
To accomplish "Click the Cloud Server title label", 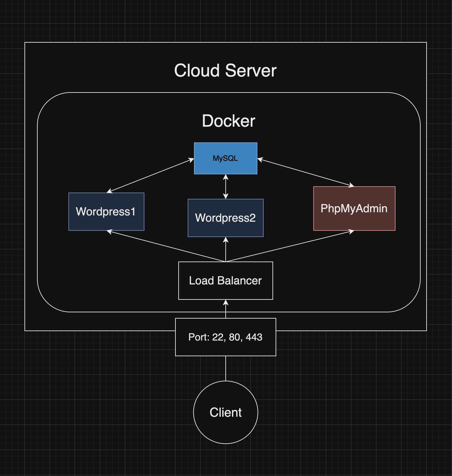I will pyautogui.click(x=225, y=70).
